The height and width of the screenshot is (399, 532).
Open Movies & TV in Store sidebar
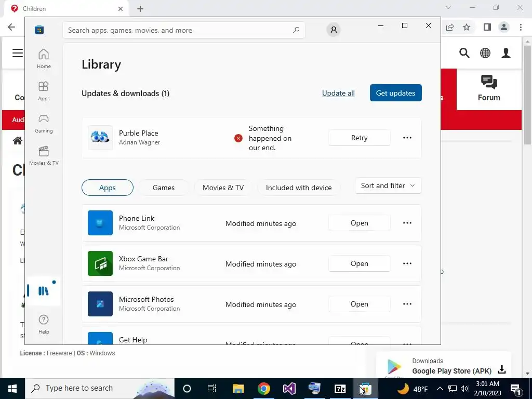click(44, 155)
